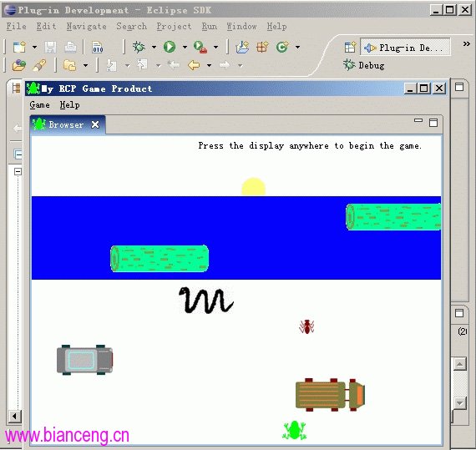This screenshot has width=476, height=450.
Task: Click the Last Edit Location arrow
Action: [x=174, y=64]
